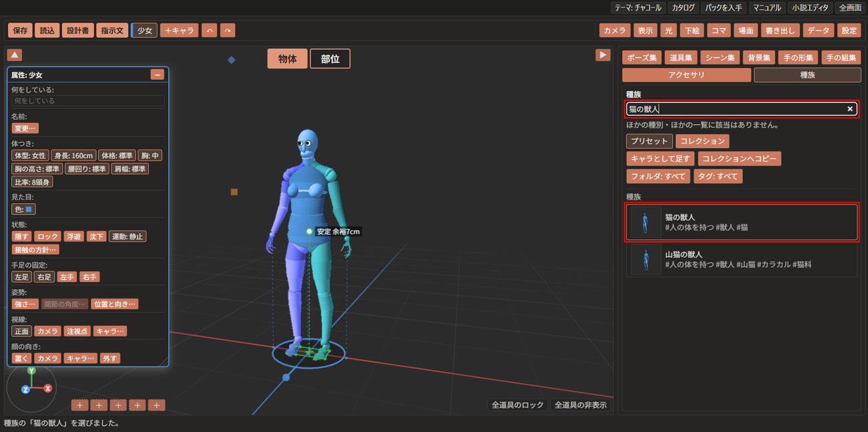The image size is (868, 432).
Task: Open the 背景集 library tab
Action: (x=758, y=57)
